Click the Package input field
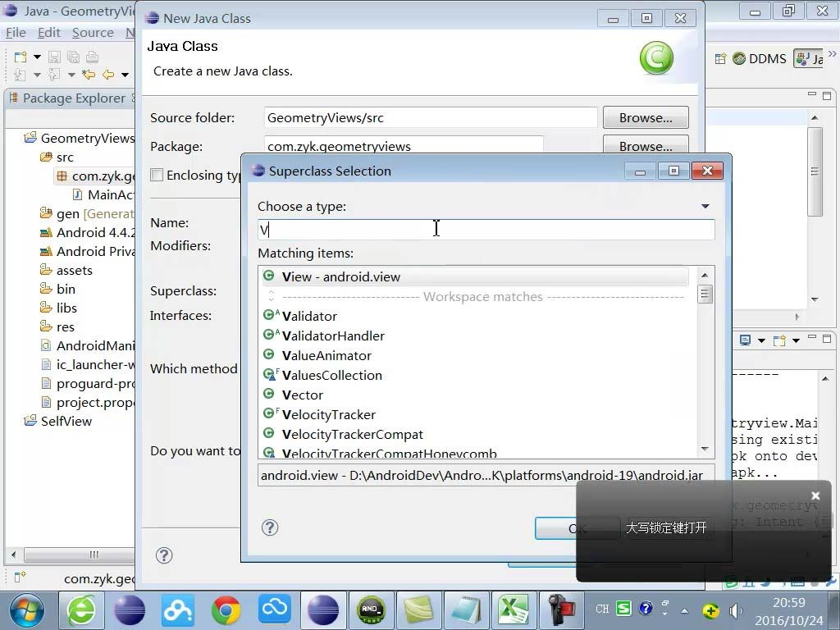Screen dimensions: 840x630 [x=404, y=145]
